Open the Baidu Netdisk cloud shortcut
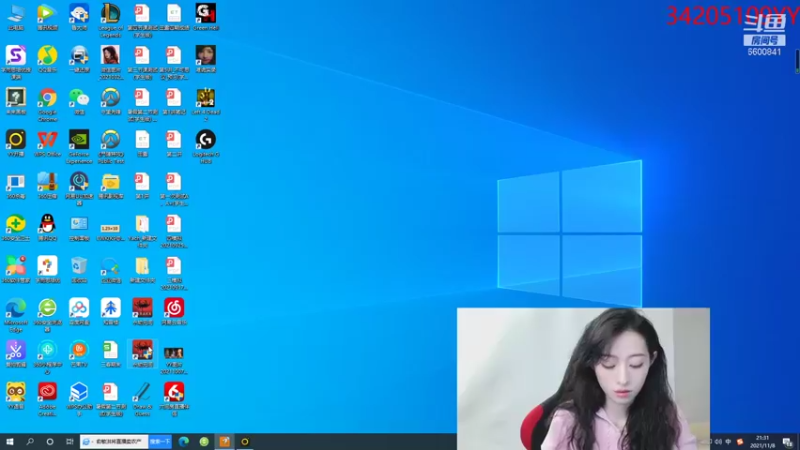800x450 pixels. pos(79,312)
